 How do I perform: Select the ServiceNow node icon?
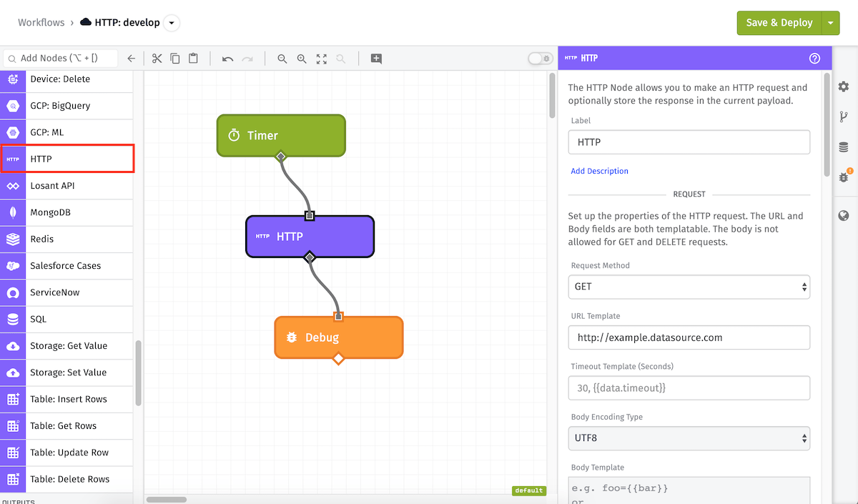pyautogui.click(x=13, y=292)
